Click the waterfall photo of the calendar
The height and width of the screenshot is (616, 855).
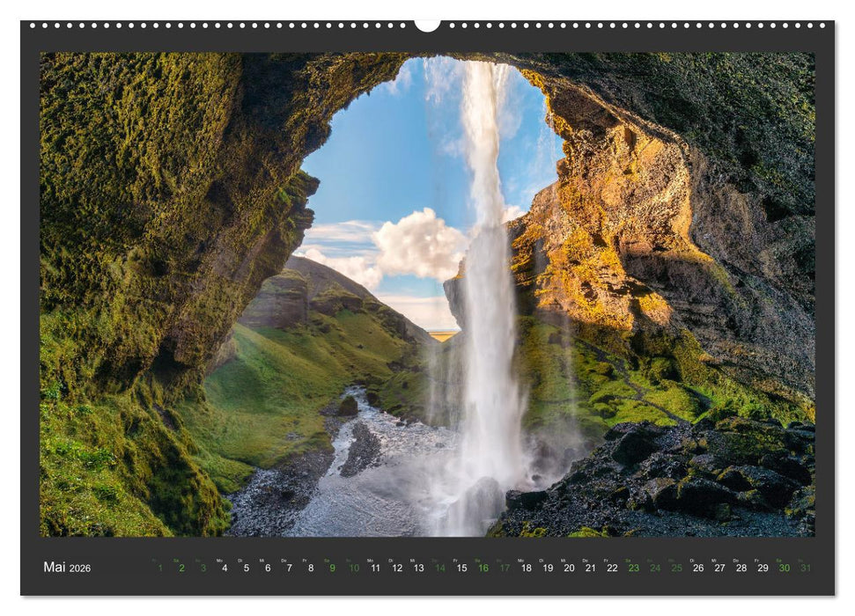[427, 290]
